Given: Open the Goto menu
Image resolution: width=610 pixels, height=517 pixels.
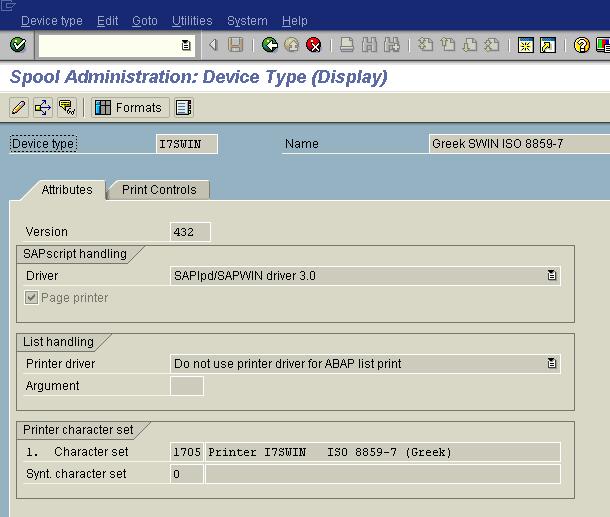Looking at the screenshot, I should click(x=145, y=21).
